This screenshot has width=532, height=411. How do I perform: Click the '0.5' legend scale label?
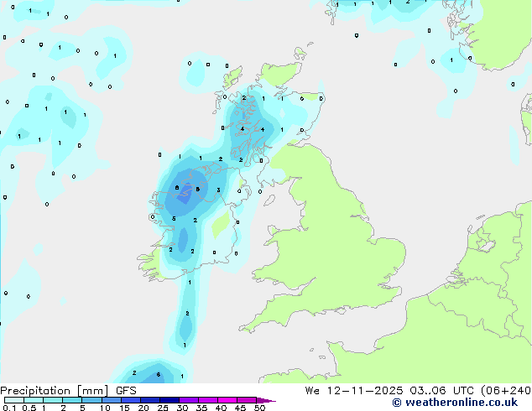[29, 408]
